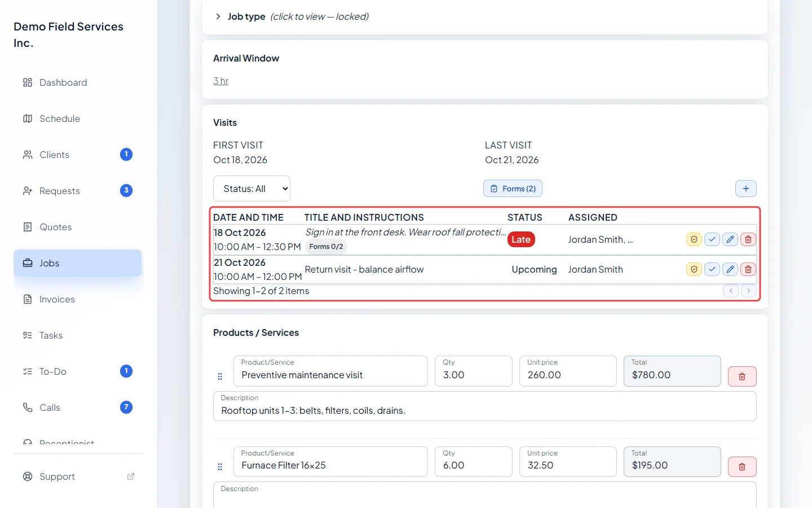Edit the 18 Oct 2026 visit using pencil icon
This screenshot has width=812, height=508.
coord(730,239)
